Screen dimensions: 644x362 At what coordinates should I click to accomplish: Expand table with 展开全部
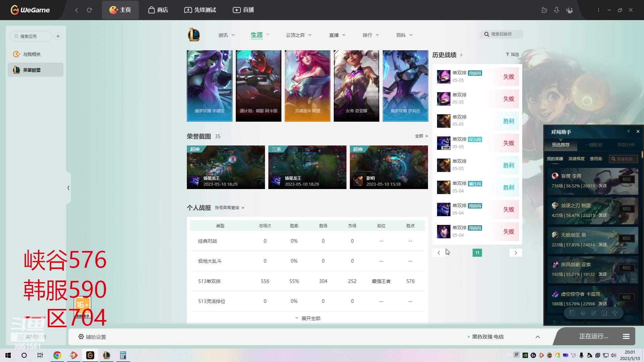[308, 318]
